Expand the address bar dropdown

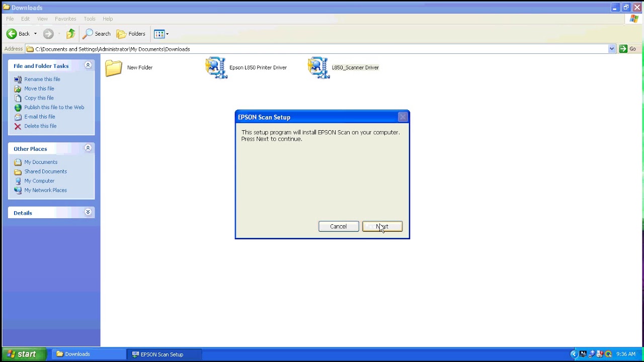612,49
